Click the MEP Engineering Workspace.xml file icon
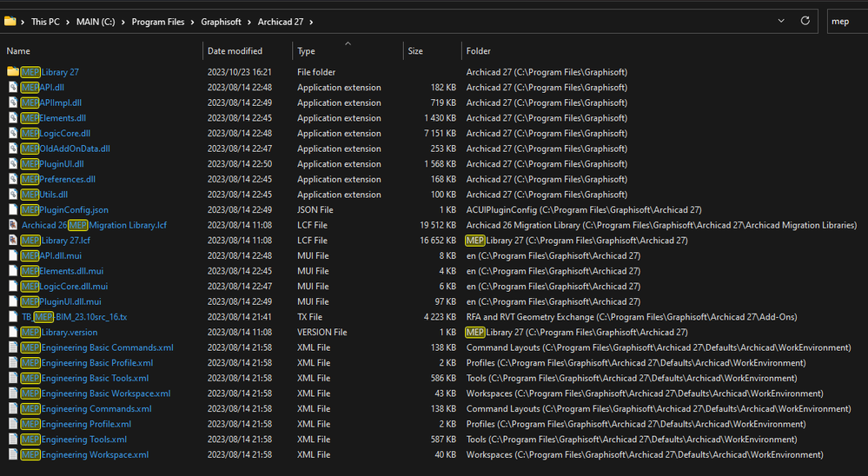The height and width of the screenshot is (476, 868). [13, 455]
